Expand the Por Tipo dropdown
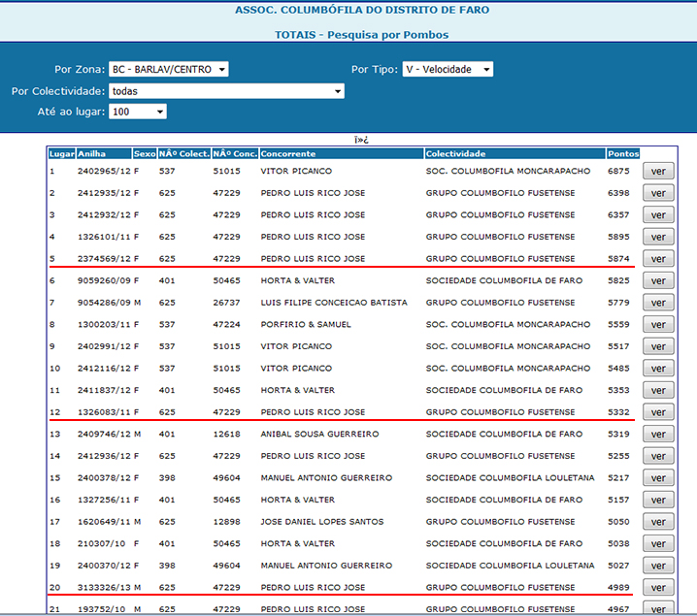This screenshot has width=697, height=616. [448, 70]
